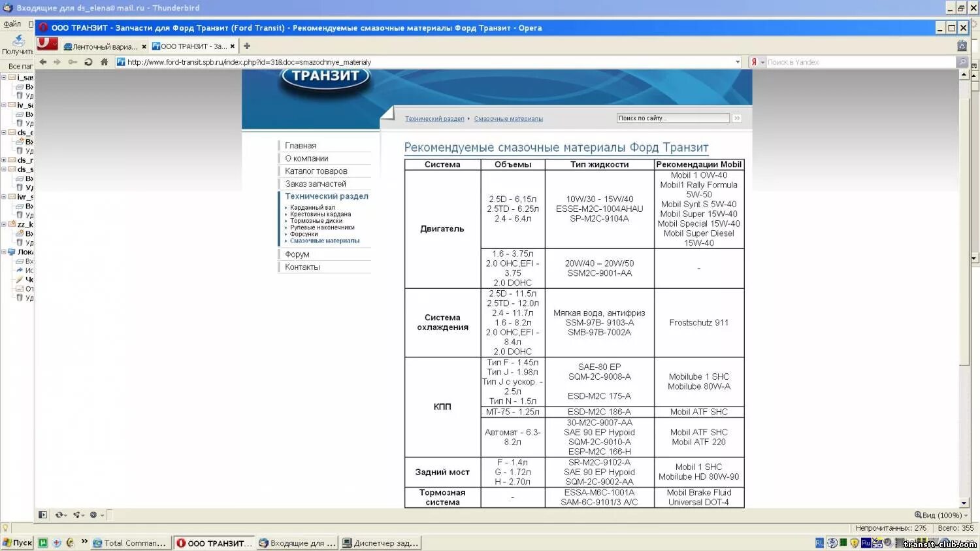Viewport: 980px width, 551px height.
Task: Open the Opera Turbo icon
Action: 95,515
